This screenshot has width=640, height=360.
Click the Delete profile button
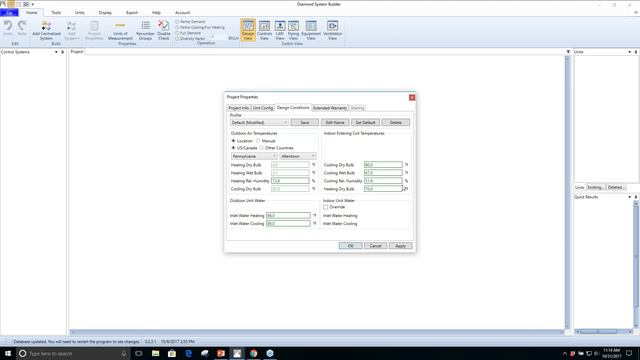tap(396, 122)
